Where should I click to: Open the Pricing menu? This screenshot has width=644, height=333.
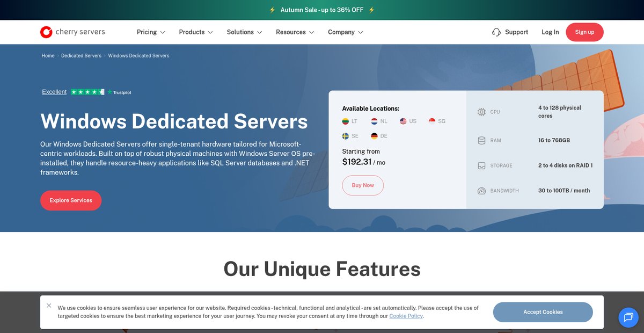pyautogui.click(x=151, y=32)
